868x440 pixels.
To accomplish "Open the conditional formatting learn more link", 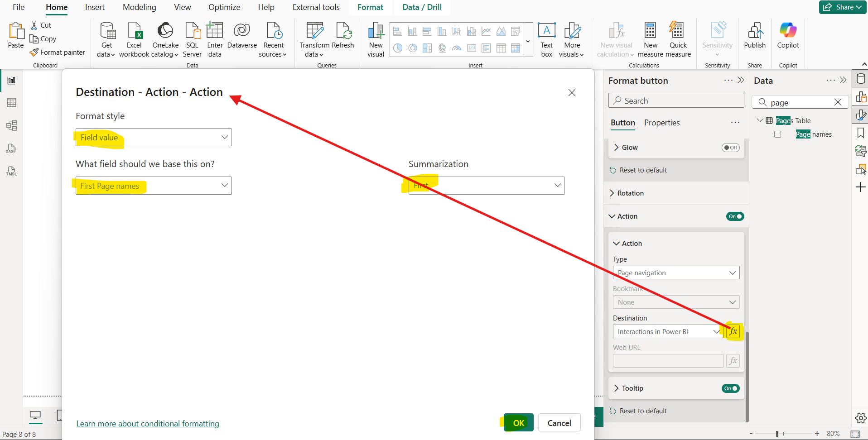I will [x=147, y=423].
